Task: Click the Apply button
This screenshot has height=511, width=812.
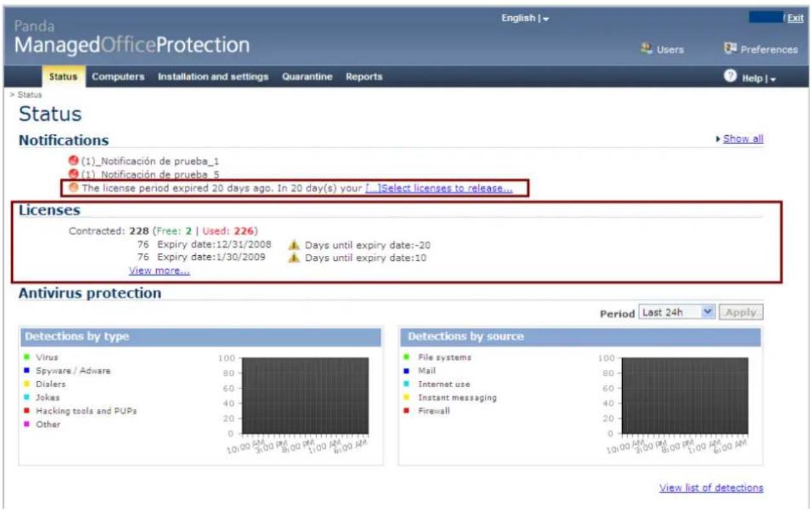Action: (x=741, y=312)
